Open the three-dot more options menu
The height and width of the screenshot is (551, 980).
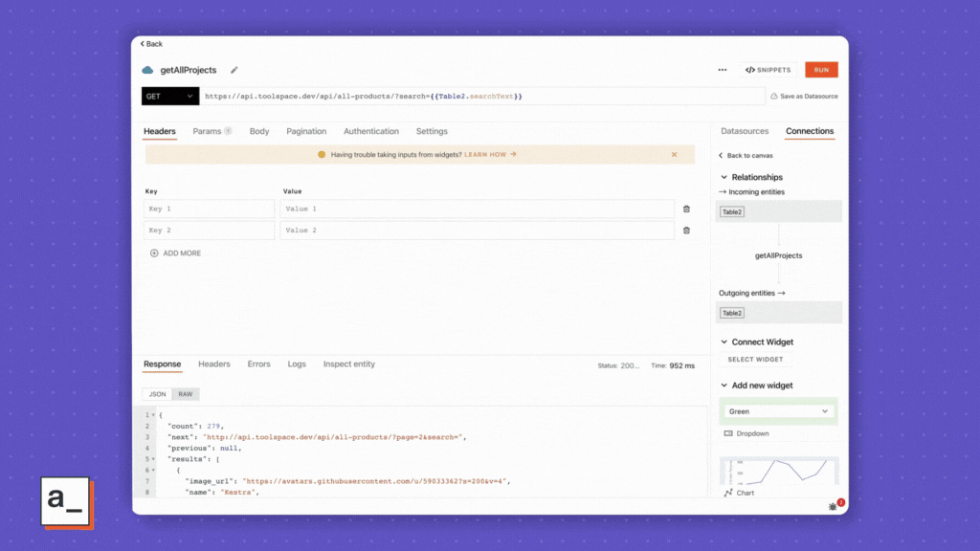tap(723, 70)
